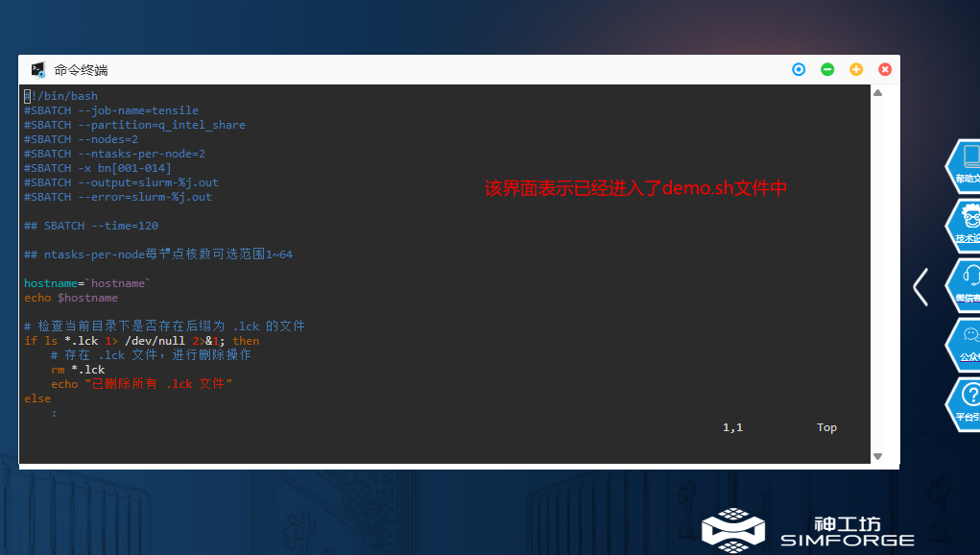This screenshot has height=555, width=980.
Task: Minimize the terminal with the green minus button
Action: [827, 69]
